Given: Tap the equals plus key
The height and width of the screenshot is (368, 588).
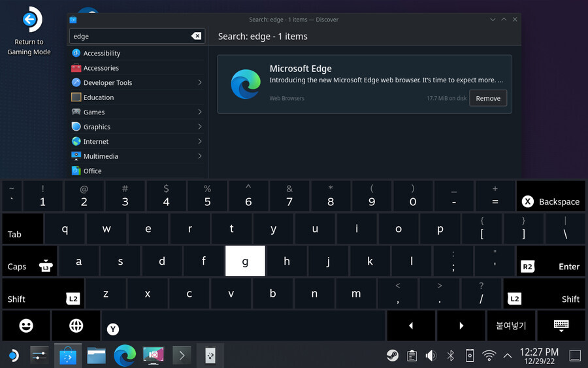Looking at the screenshot, I should (495, 196).
